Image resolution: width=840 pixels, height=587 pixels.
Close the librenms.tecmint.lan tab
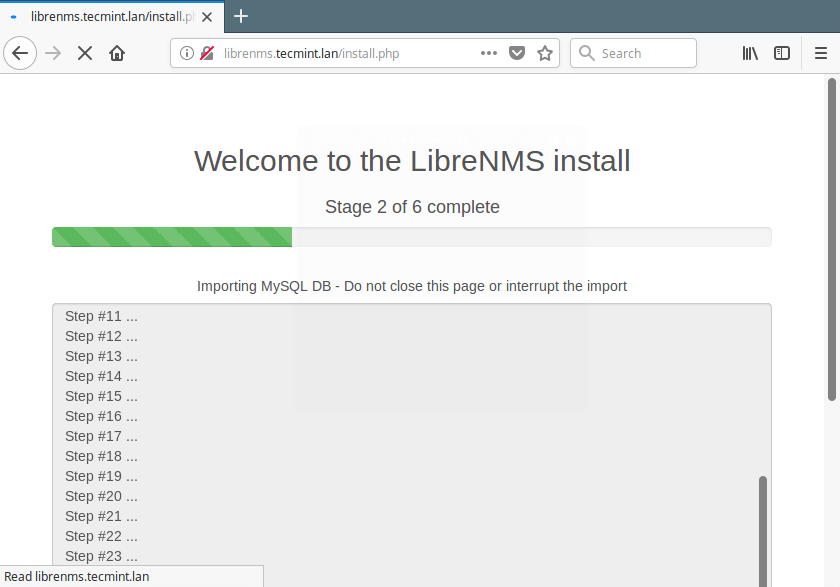click(207, 17)
